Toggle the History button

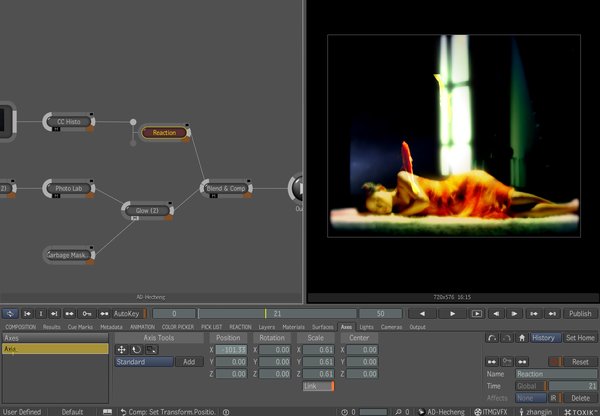tap(546, 338)
